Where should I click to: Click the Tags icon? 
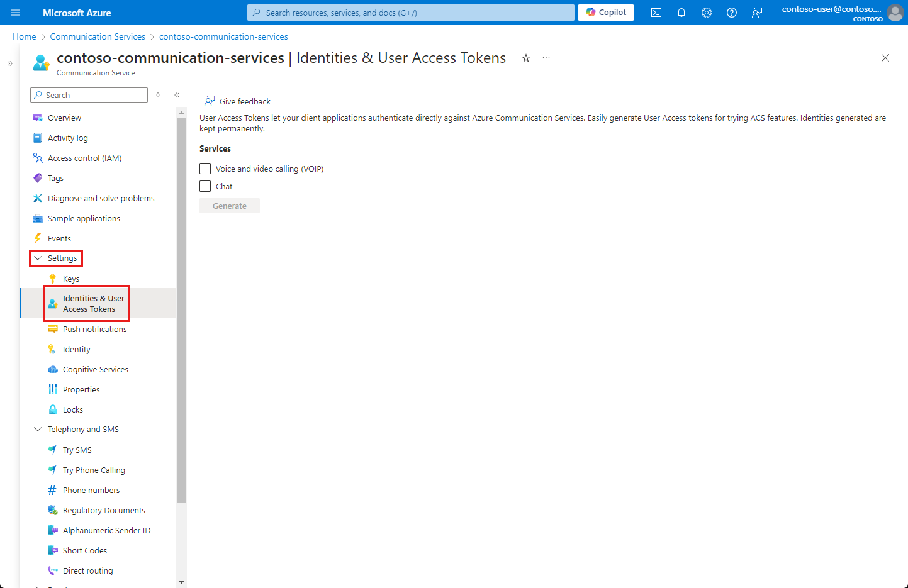38,178
